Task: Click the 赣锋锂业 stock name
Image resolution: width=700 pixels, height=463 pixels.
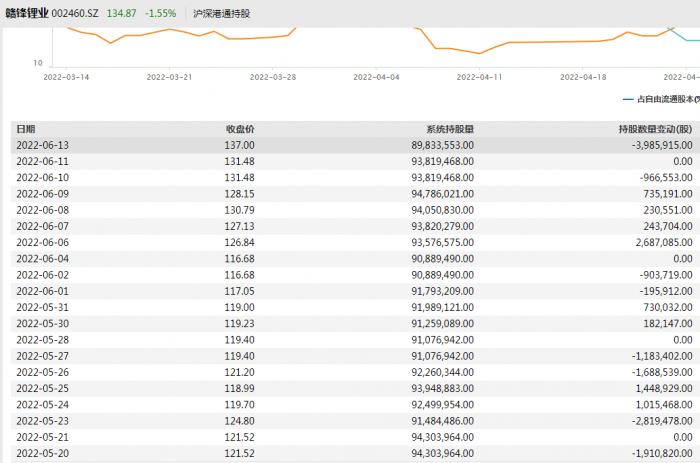Action: click(x=31, y=14)
